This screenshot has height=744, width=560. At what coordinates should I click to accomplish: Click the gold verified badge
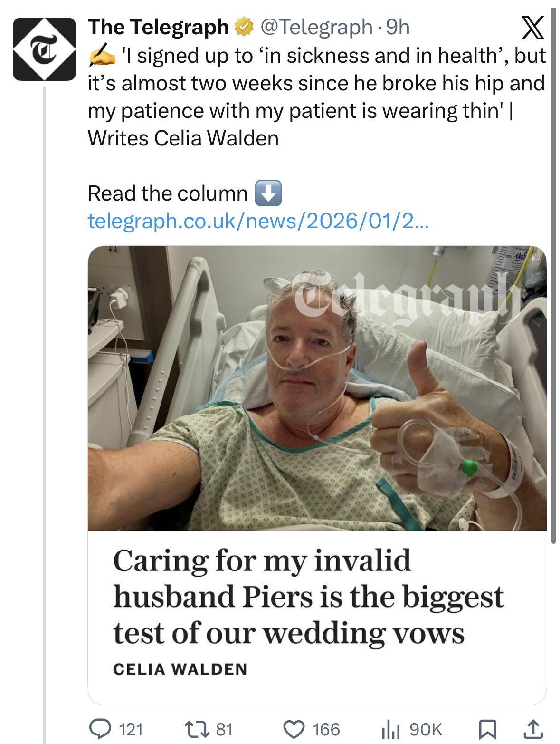coord(244,27)
